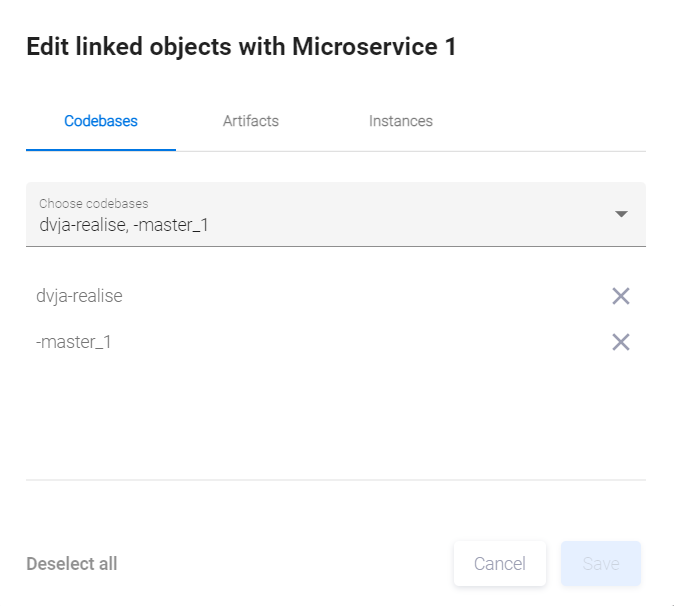674x606 pixels.
Task: Click the 'Choose codebases' field label
Action: (x=94, y=204)
